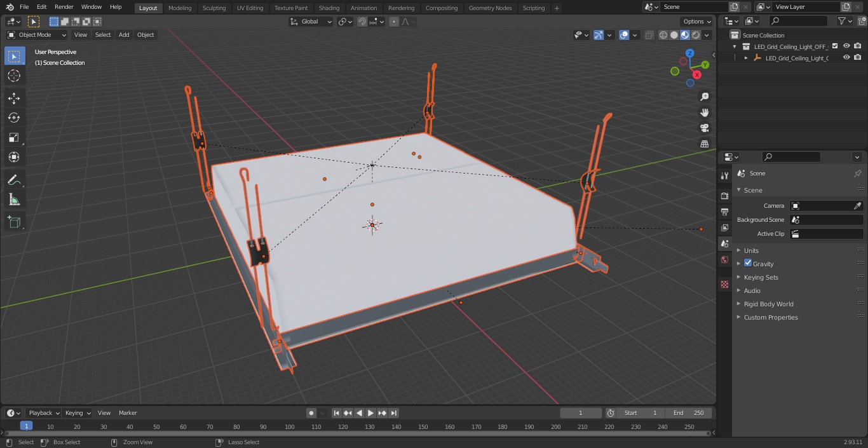Screen dimensions: 868x448
Task: Toggle Gravity checkbox
Action: click(x=748, y=263)
